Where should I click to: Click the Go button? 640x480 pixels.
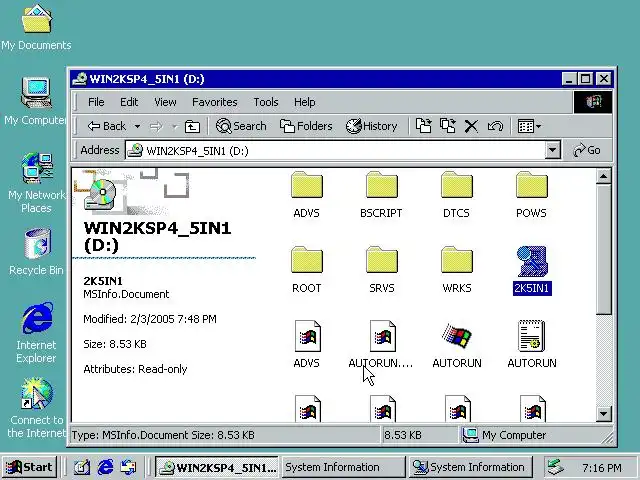587,150
